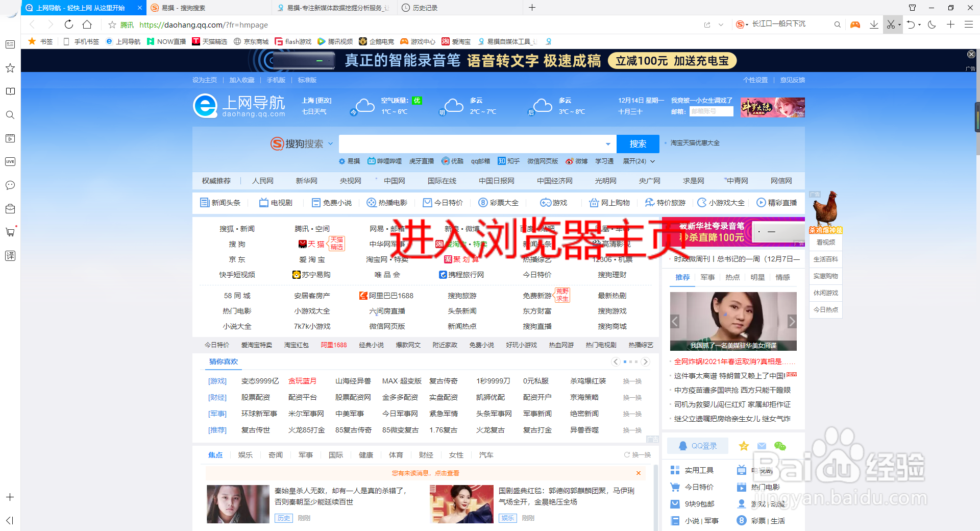Open favorites star in left sidebar
The height and width of the screenshot is (531, 980).
[x=10, y=68]
